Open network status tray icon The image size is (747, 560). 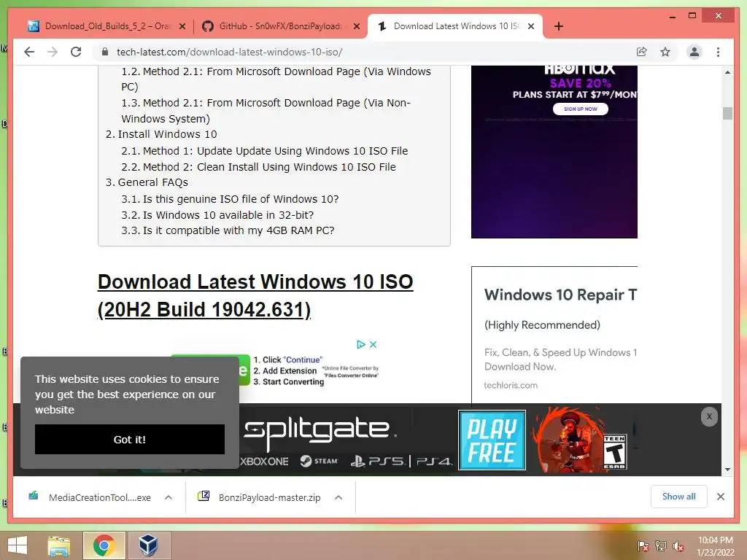point(661,546)
